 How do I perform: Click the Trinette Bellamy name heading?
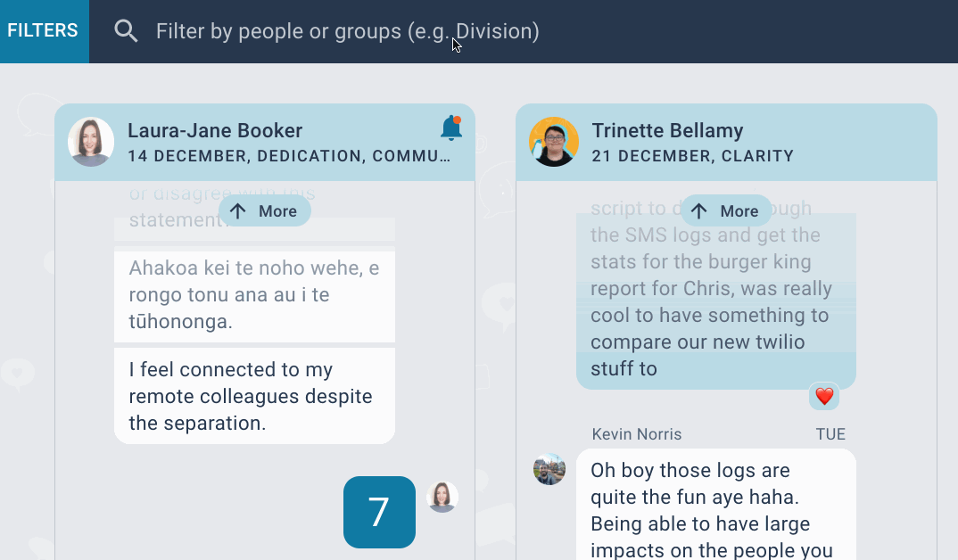pos(667,131)
